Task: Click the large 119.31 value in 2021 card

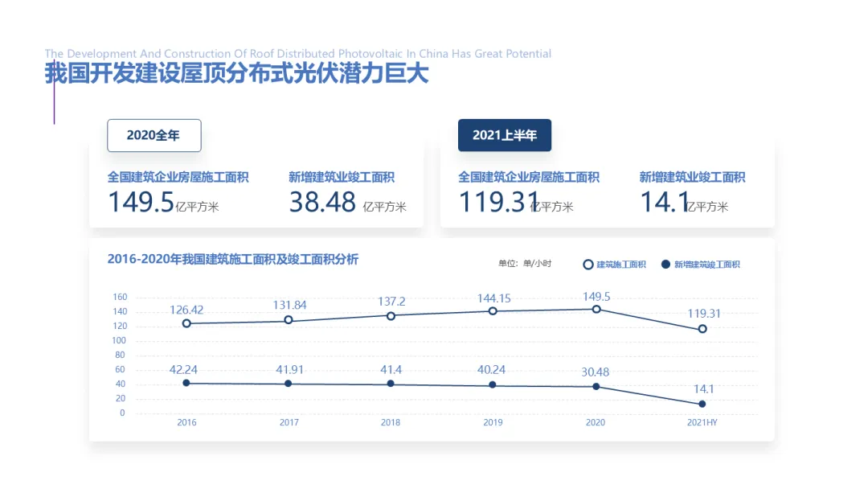Action: (499, 202)
